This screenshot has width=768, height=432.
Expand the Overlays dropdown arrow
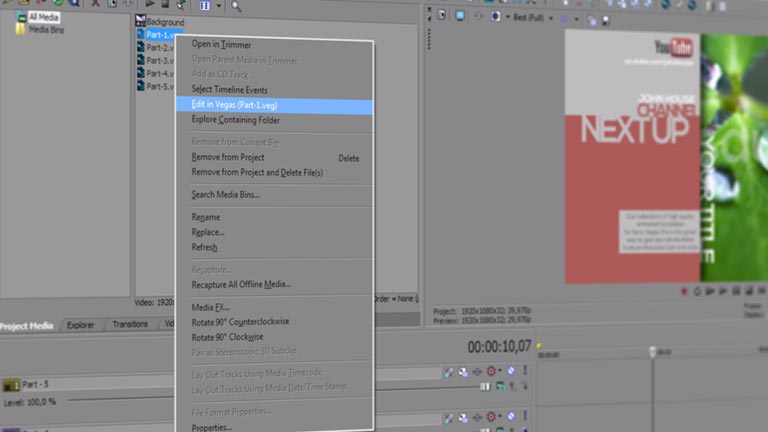576,20
